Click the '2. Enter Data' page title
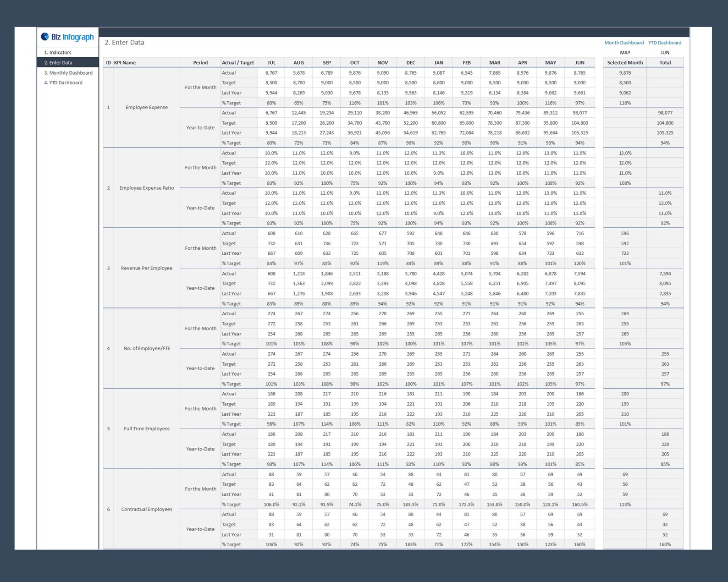 [x=124, y=42]
